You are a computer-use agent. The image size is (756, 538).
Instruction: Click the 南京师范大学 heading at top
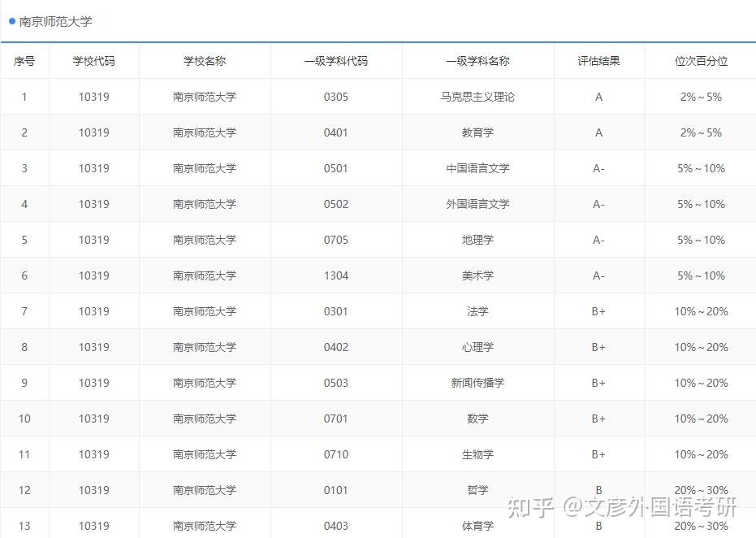pyautogui.click(x=55, y=22)
